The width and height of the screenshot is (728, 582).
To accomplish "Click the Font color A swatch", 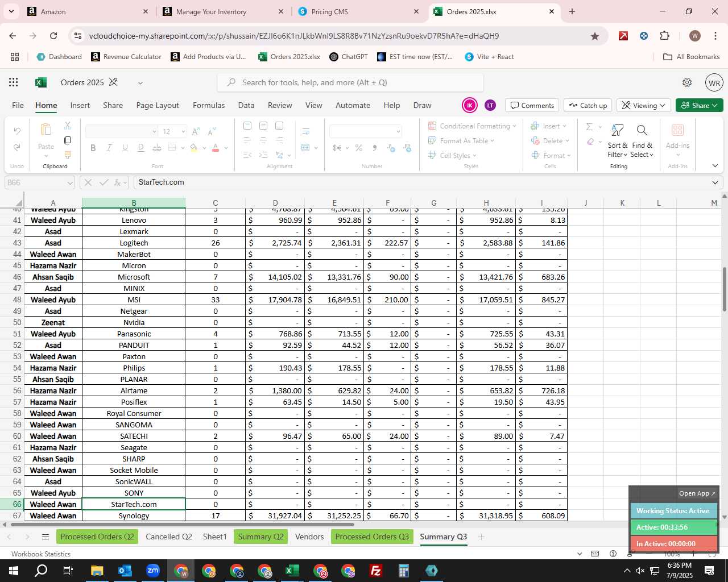I will point(216,148).
